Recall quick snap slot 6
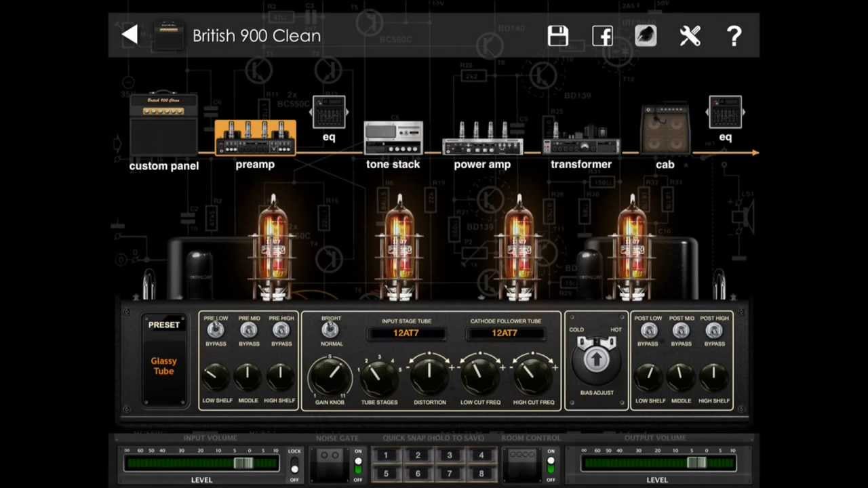This screenshot has height=488, width=868. coord(418,474)
